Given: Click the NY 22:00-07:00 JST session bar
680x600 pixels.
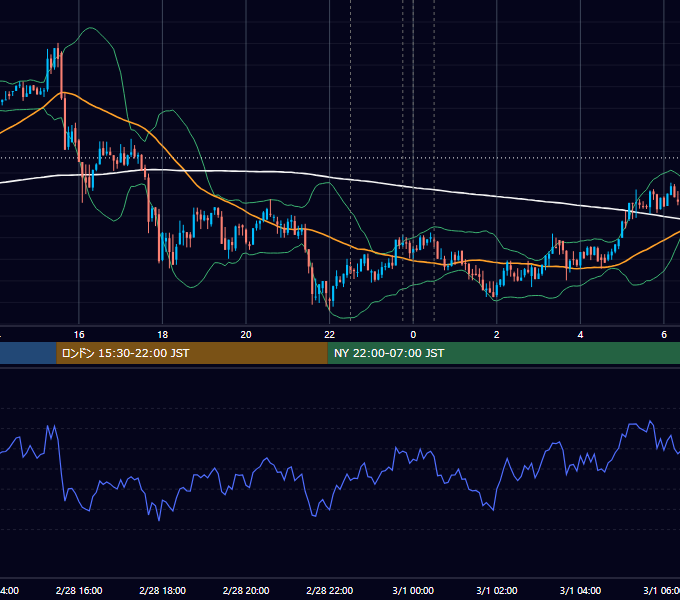Looking at the screenshot, I should click(503, 353).
